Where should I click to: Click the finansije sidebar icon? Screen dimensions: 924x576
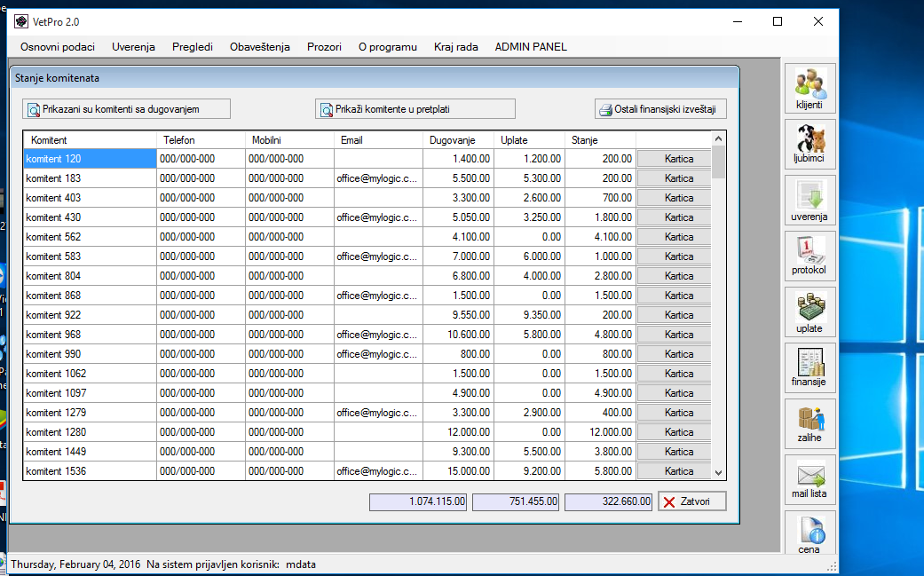coord(809,368)
